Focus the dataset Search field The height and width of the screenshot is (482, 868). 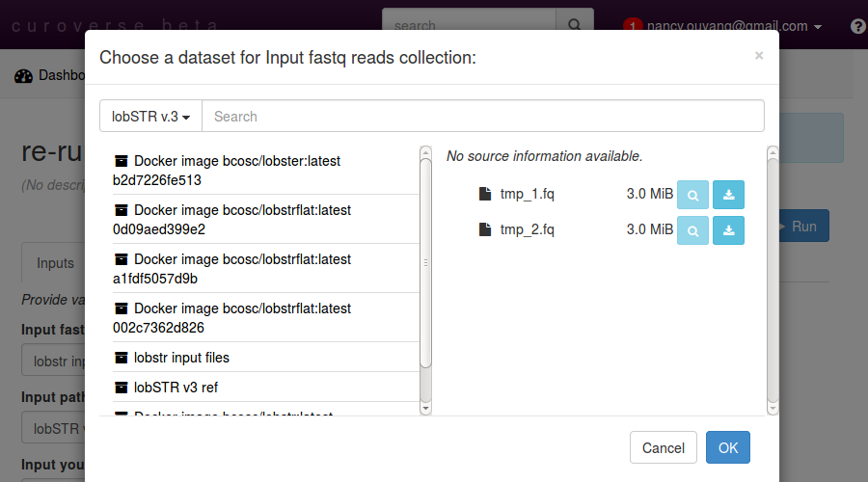(x=482, y=116)
